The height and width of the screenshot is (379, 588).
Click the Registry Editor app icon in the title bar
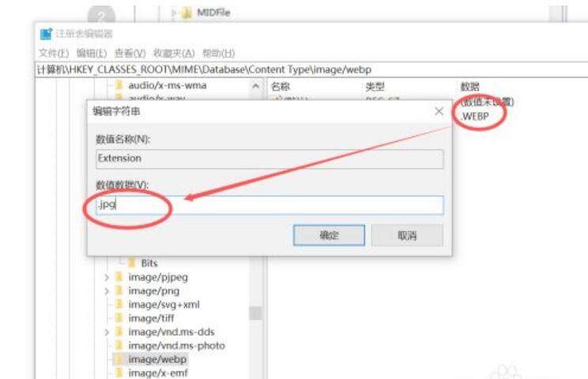46,34
